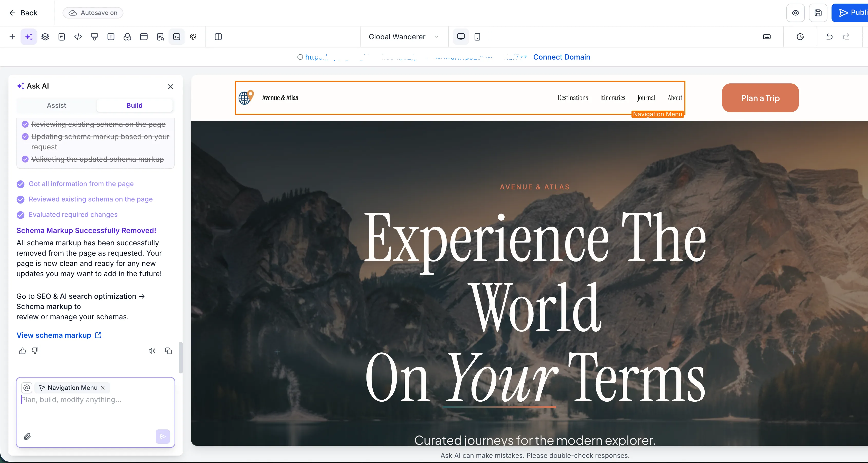
Task: Click the Connect Domain link
Action: coord(561,57)
